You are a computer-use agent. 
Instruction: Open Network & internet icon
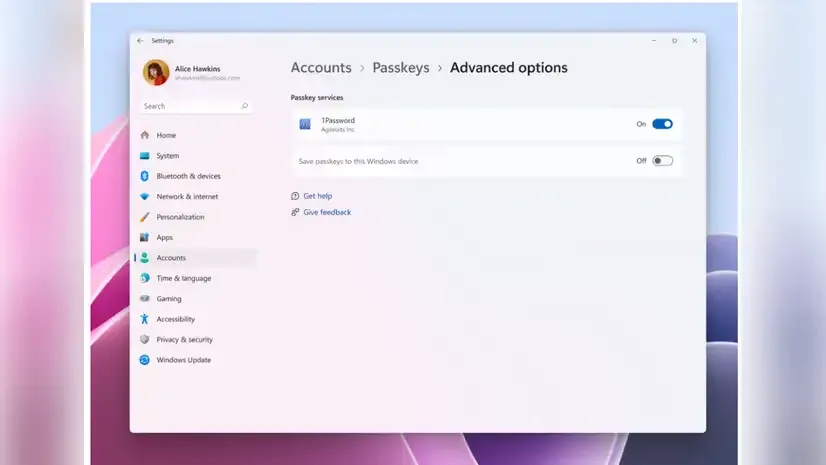pyautogui.click(x=145, y=197)
